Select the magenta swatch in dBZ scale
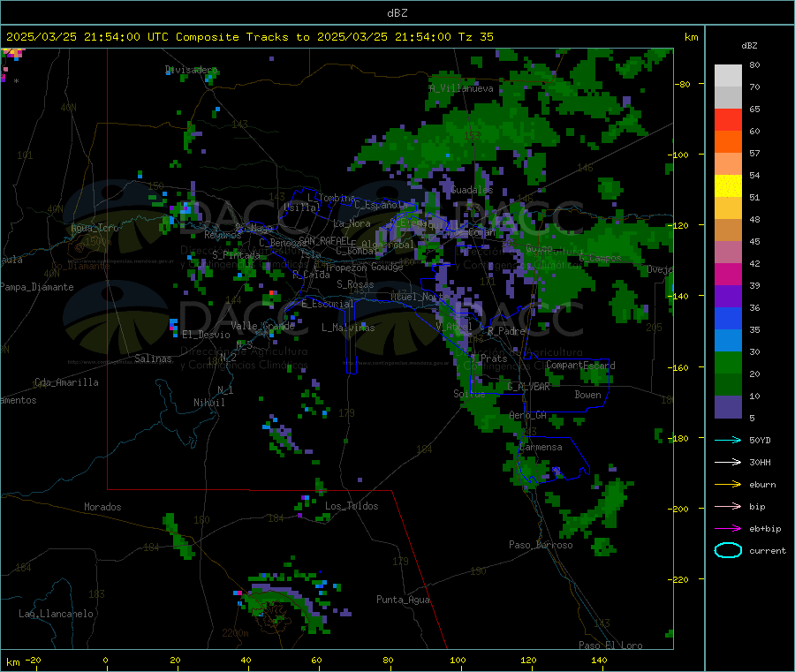 (728, 274)
